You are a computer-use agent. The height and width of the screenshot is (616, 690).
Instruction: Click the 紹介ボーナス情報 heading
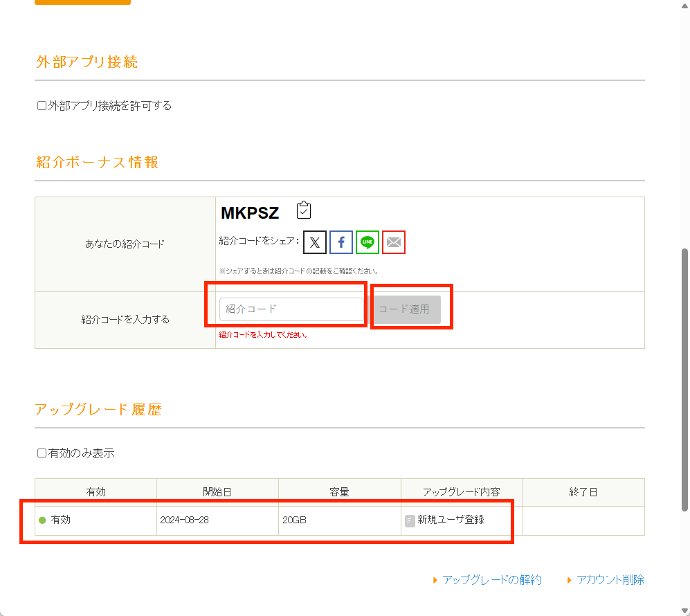tap(98, 163)
